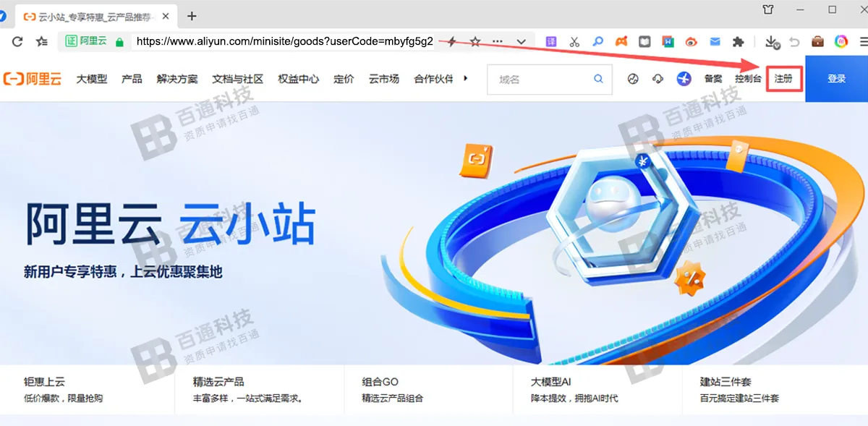The width and height of the screenshot is (868, 426).
Task: Click the lightning speed-mode icon in address bar
Action: click(x=452, y=41)
